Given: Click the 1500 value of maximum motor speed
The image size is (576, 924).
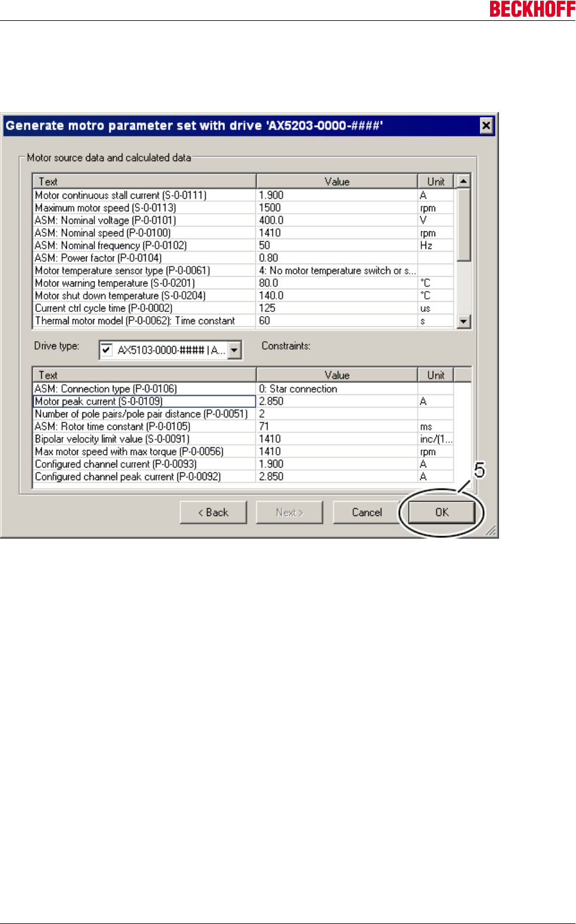Looking at the screenshot, I should tap(270, 208).
